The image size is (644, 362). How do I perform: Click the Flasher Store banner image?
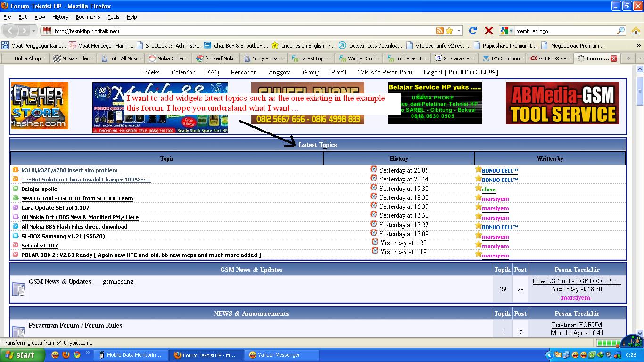coord(40,106)
